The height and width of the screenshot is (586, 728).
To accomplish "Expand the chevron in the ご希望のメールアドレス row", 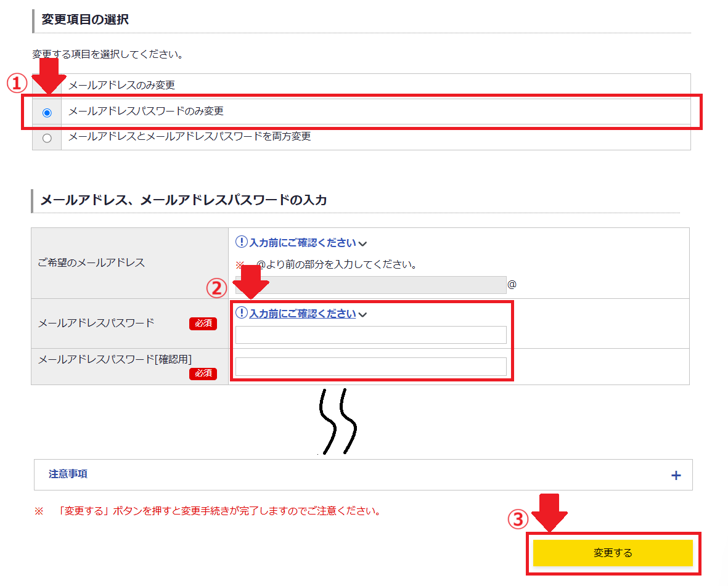I will 363,243.
